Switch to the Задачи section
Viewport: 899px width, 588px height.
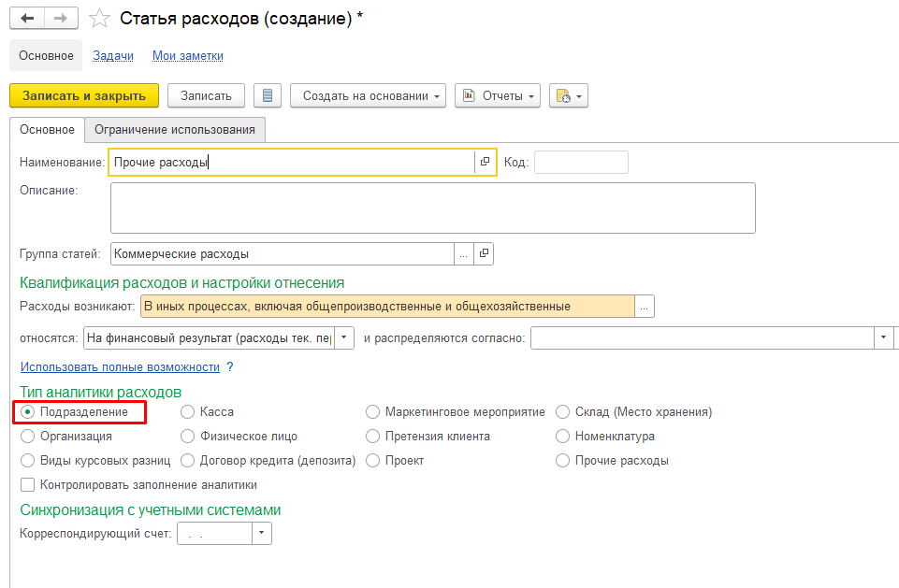pyautogui.click(x=113, y=55)
